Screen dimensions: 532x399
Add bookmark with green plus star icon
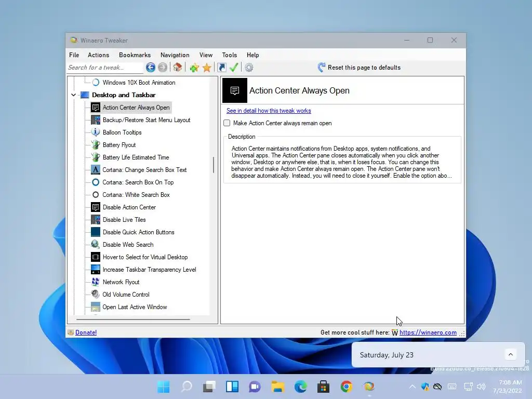pos(194,68)
